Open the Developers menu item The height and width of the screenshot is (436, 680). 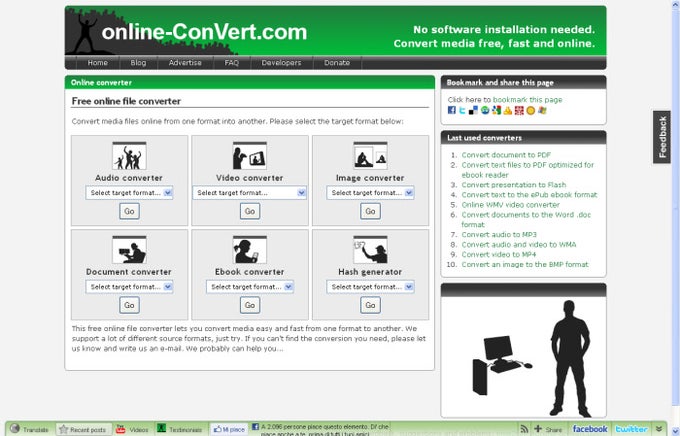[x=281, y=62]
